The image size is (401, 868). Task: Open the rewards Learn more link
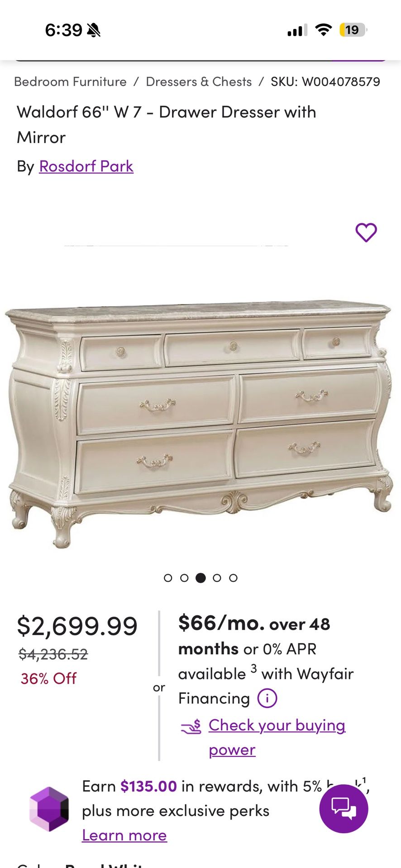point(124,835)
